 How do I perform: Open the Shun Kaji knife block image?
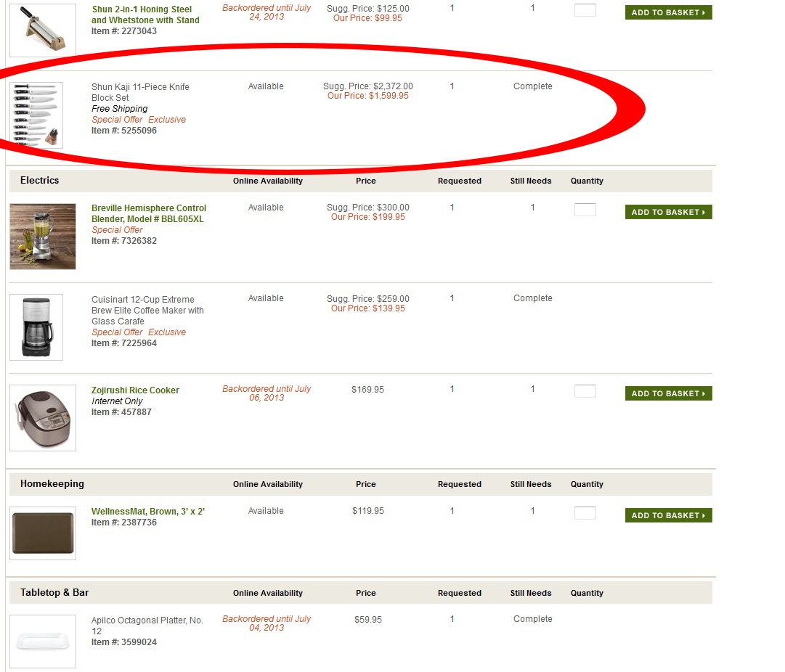tap(36, 115)
